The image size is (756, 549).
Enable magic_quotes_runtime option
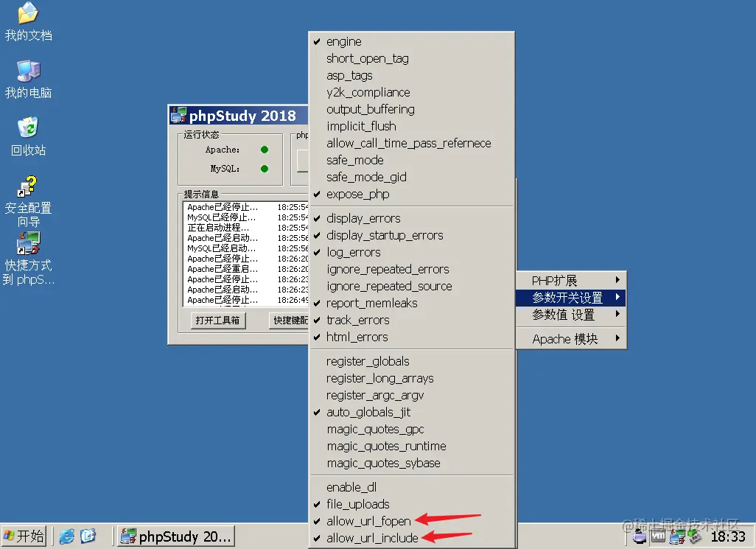tap(412, 447)
